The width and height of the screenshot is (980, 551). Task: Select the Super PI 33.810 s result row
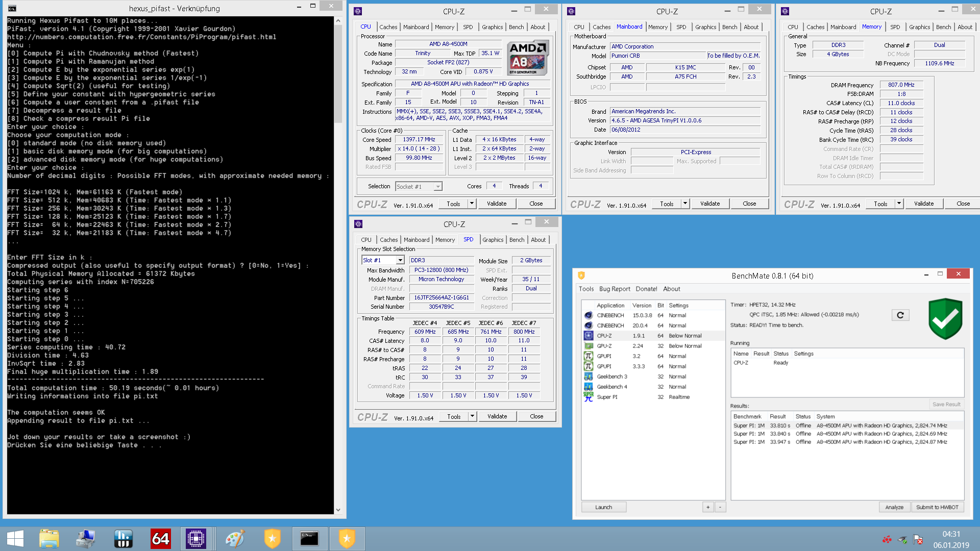(x=847, y=425)
